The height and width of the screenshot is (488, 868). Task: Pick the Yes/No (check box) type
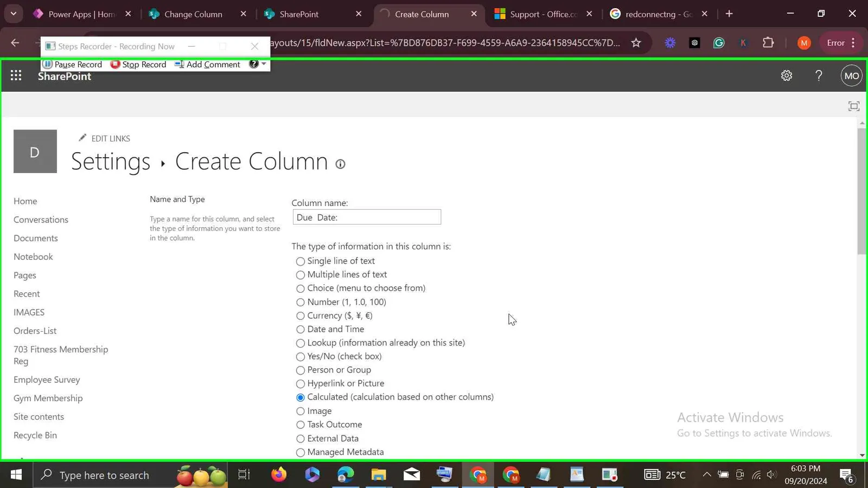[301, 357]
